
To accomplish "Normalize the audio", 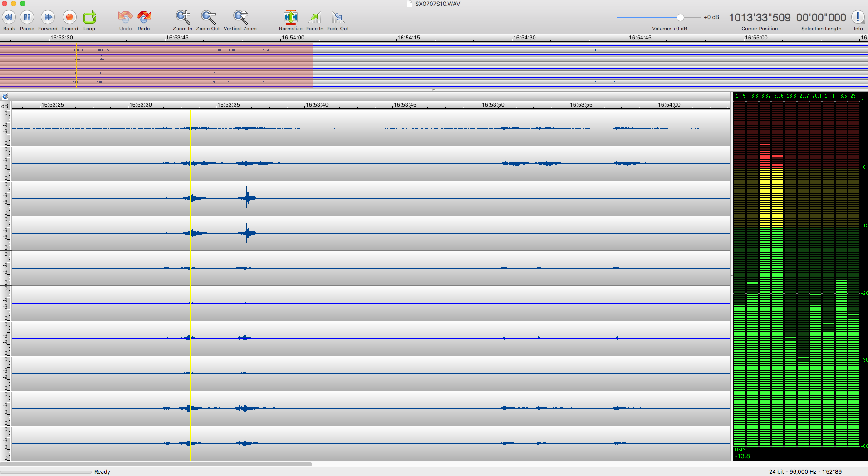I will [x=290, y=18].
